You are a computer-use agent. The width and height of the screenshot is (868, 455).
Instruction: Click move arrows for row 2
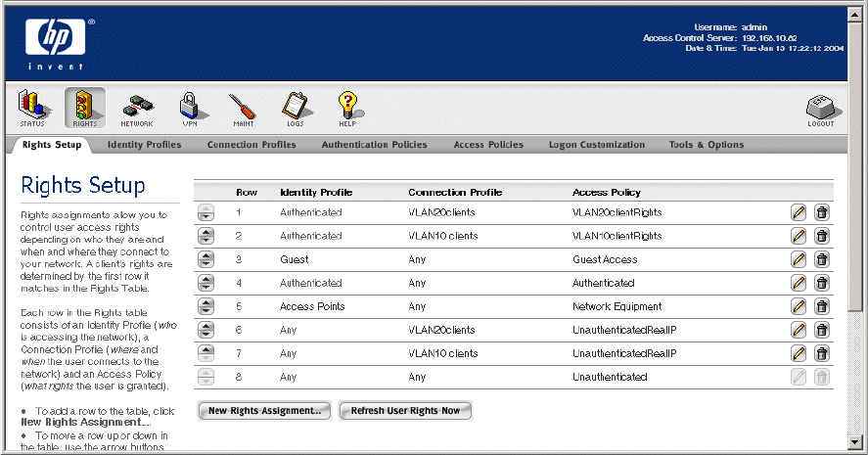(x=206, y=236)
